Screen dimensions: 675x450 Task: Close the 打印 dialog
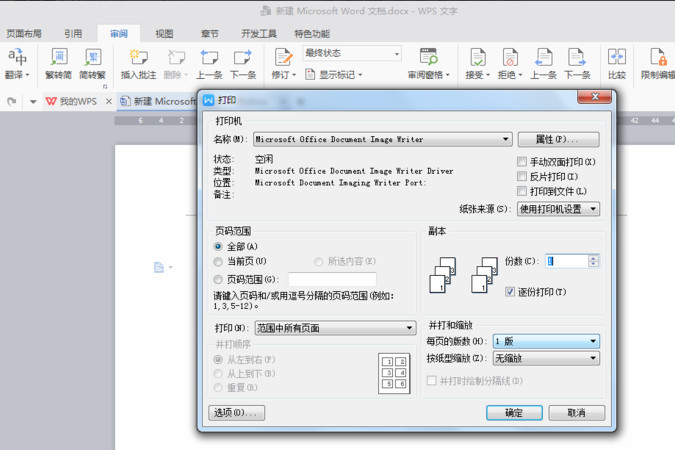coord(594,96)
